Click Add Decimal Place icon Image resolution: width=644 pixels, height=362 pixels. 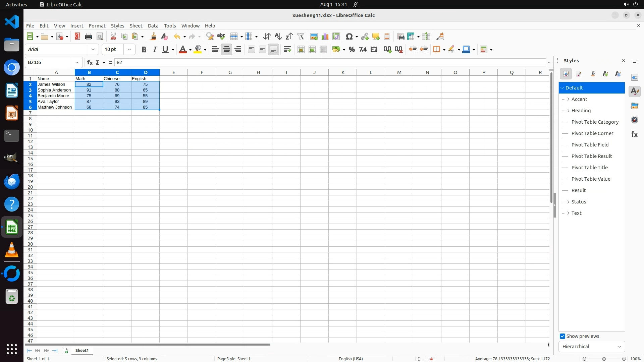click(387, 50)
